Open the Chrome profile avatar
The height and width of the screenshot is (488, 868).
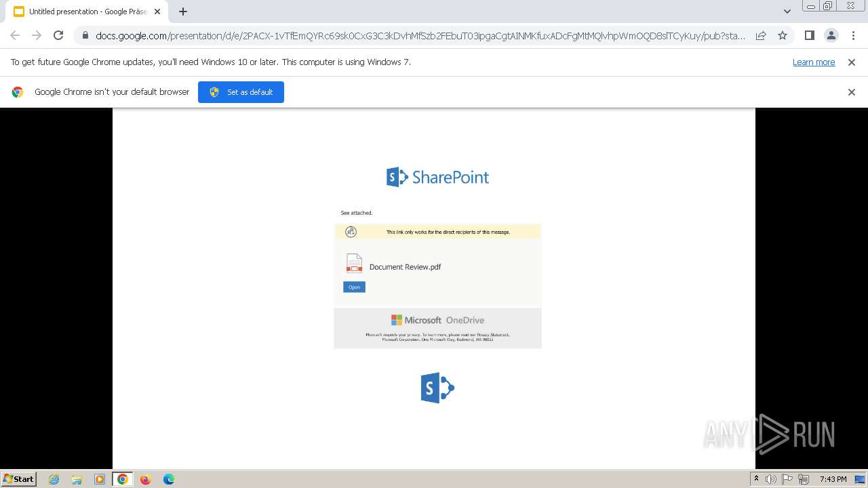pyautogui.click(x=831, y=35)
